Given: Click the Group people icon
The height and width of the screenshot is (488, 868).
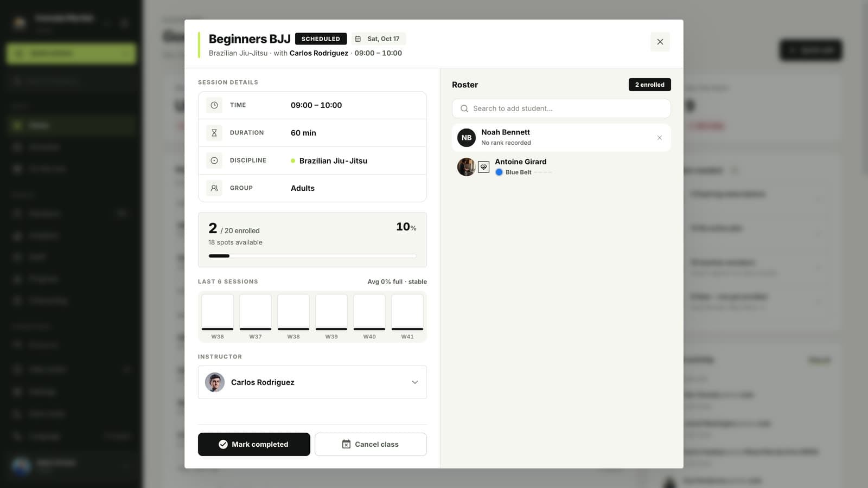Looking at the screenshot, I should pos(214,188).
